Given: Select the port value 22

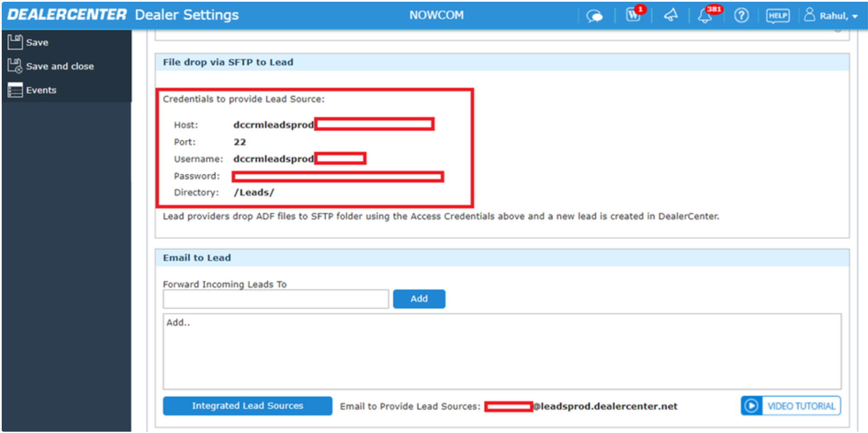Looking at the screenshot, I should [x=240, y=142].
